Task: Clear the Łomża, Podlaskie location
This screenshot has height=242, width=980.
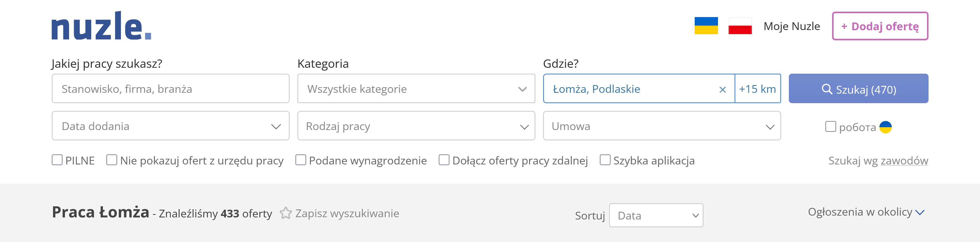Action: point(722,89)
